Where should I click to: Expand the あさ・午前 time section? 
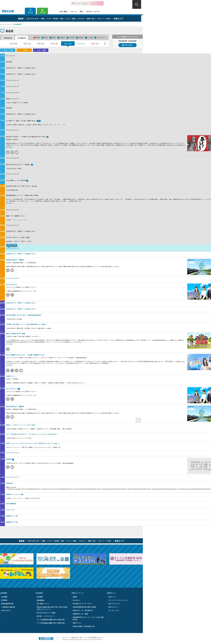pyautogui.click(x=8, y=50)
